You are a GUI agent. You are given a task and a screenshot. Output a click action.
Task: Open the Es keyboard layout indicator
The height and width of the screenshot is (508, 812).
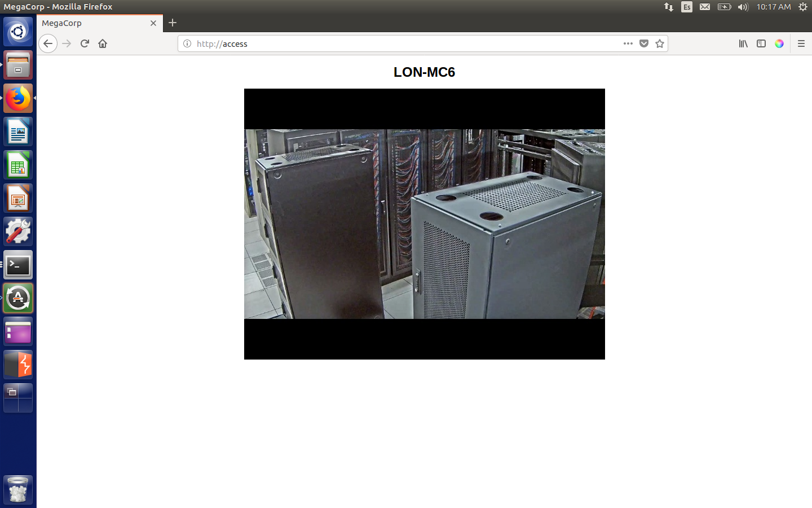pyautogui.click(x=687, y=7)
